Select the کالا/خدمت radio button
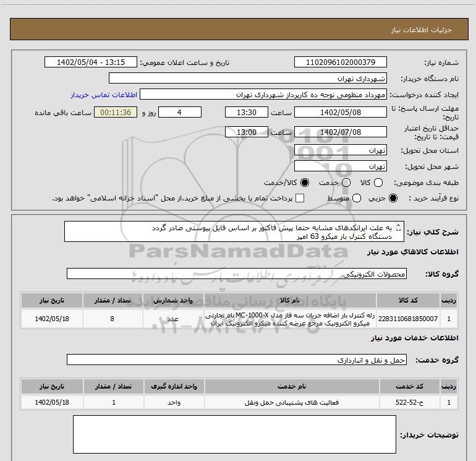The width and height of the screenshot is (476, 461). (x=305, y=183)
